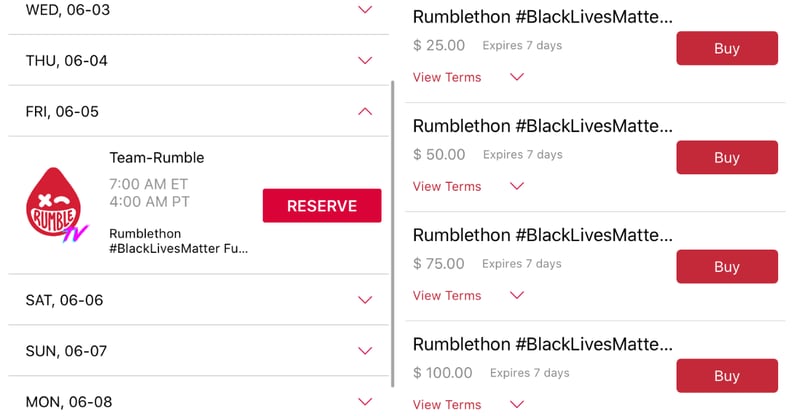Image resolution: width=792 pixels, height=416 pixels.
Task: Expand the WED, 06-03 schedule row
Action: [x=198, y=10]
